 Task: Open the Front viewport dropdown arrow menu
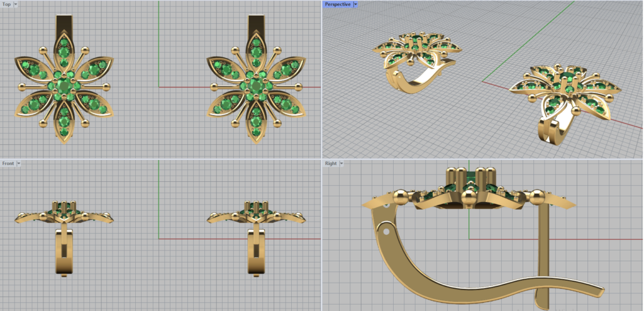tap(18, 163)
